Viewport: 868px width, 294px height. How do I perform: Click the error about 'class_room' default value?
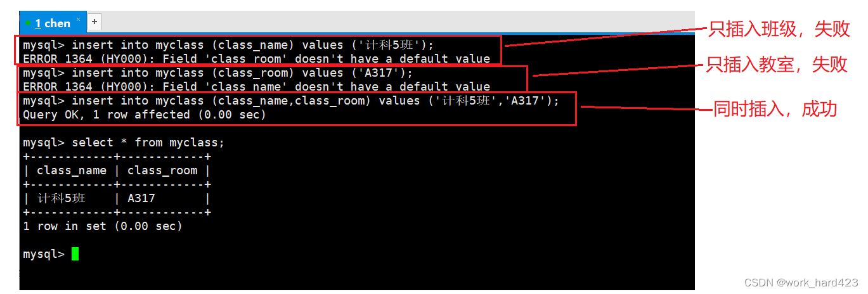(256, 59)
